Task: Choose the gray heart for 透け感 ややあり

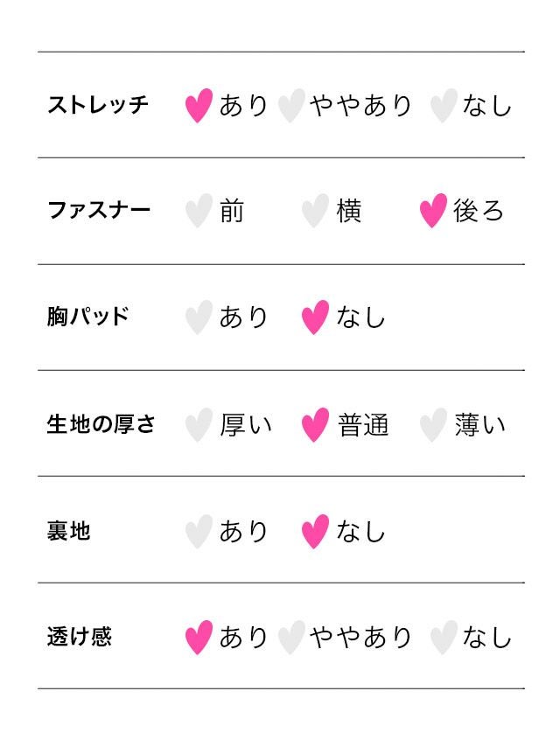Action: (x=290, y=638)
